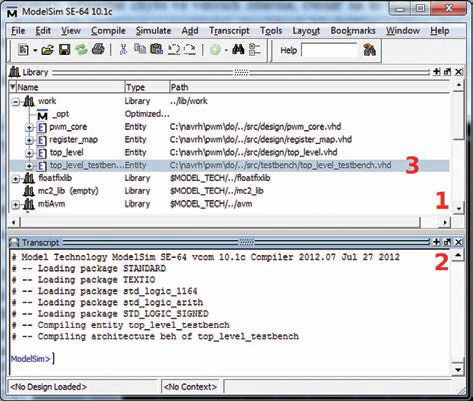The height and width of the screenshot is (401, 473).
Task: Click the Open file folder icon
Action: point(48,50)
